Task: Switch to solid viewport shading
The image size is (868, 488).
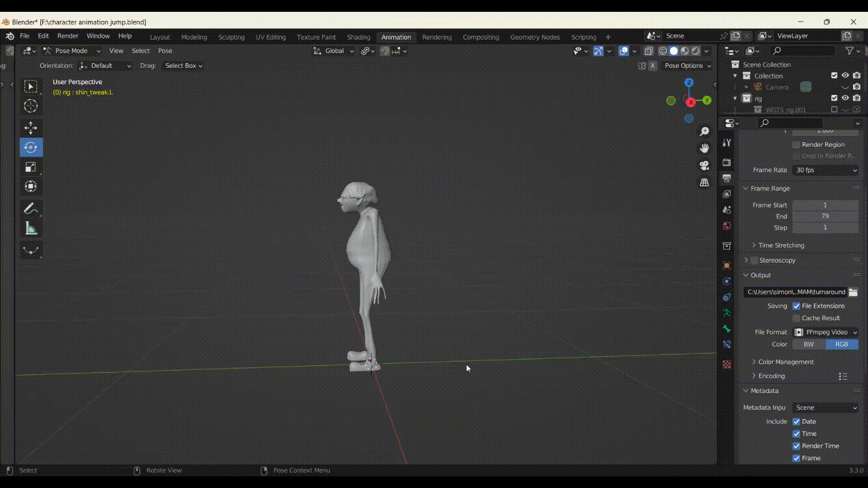Action: pos(674,51)
